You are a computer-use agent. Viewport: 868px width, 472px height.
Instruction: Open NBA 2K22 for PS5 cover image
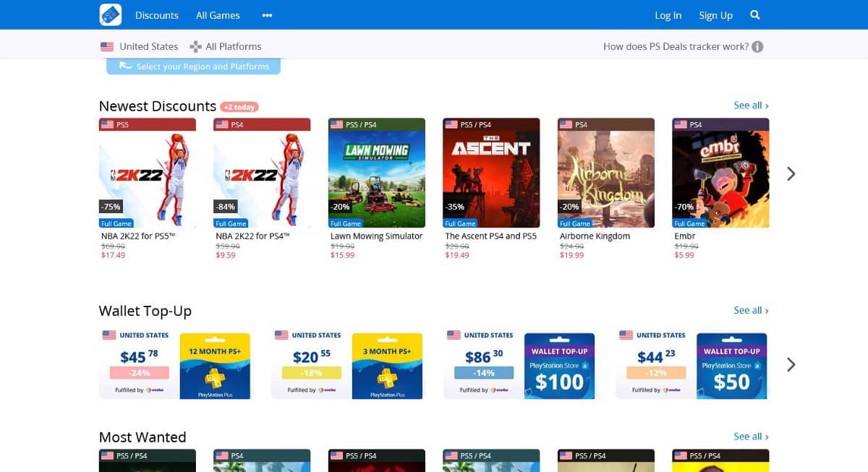(x=148, y=173)
